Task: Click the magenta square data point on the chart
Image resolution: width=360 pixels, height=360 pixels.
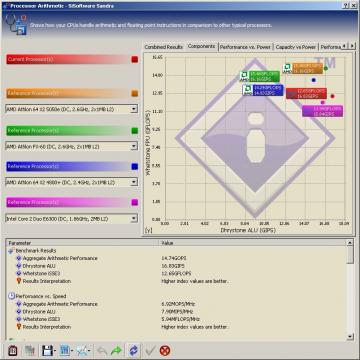Action: pyautogui.click(x=322, y=103)
